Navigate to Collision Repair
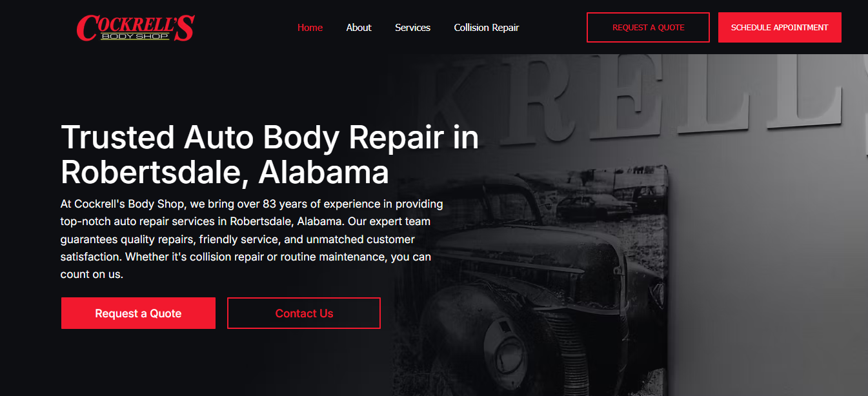The height and width of the screenshot is (396, 868). point(487,28)
